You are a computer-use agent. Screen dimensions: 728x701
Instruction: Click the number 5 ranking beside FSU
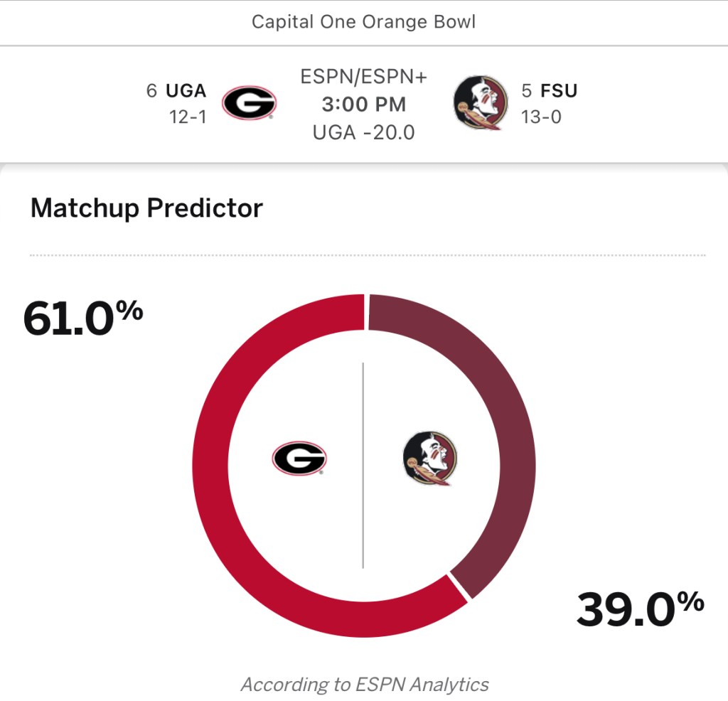coord(527,91)
